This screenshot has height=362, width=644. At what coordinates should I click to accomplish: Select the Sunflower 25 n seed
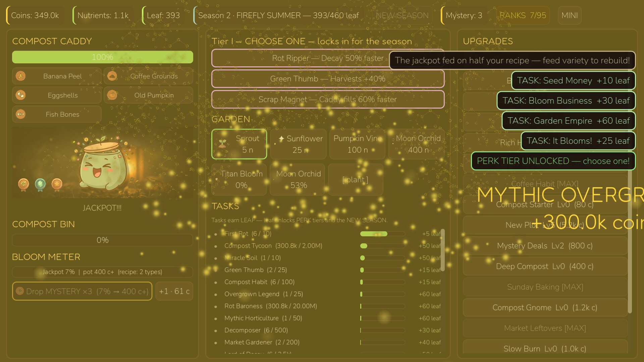(x=298, y=144)
